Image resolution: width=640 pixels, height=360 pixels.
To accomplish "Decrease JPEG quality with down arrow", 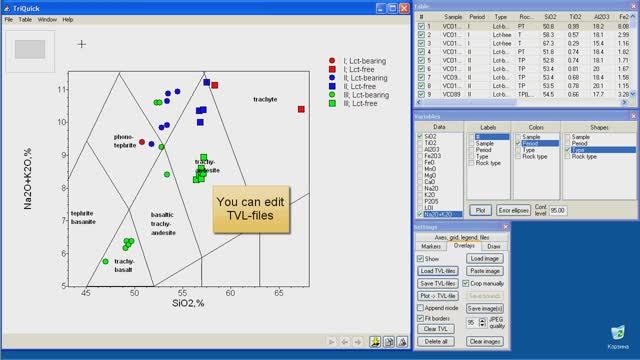I will coord(482,325).
